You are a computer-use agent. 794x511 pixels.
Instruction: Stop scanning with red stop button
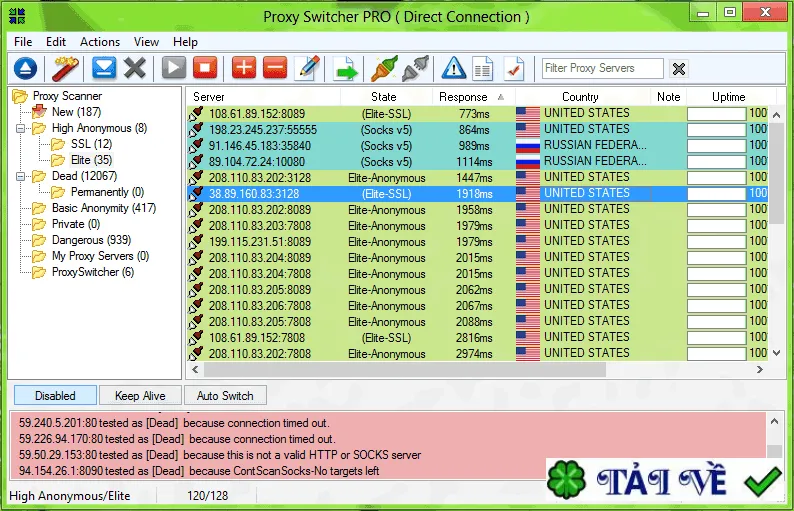(205, 68)
